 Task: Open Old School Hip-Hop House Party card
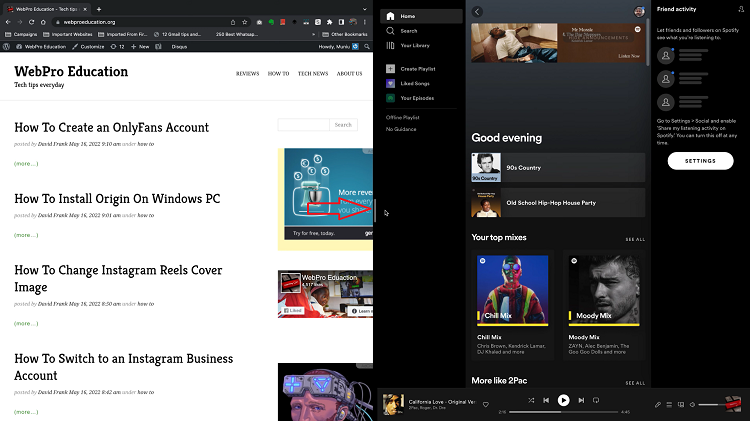pyautogui.click(x=558, y=203)
